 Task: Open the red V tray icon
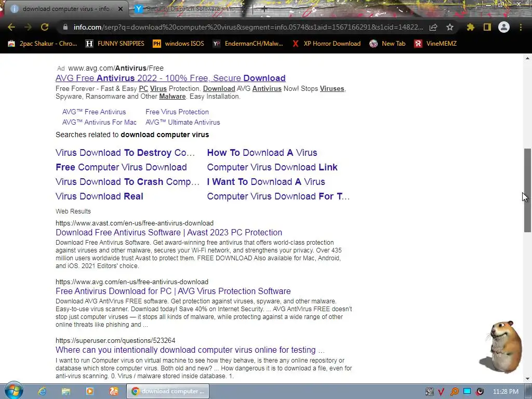point(442,392)
